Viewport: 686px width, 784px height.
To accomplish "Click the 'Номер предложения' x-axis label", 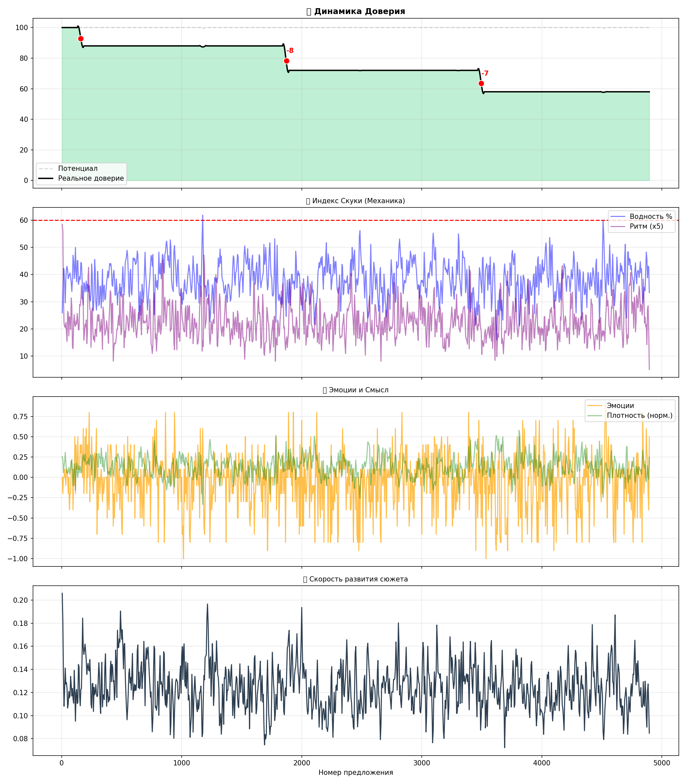I will coord(356,773).
